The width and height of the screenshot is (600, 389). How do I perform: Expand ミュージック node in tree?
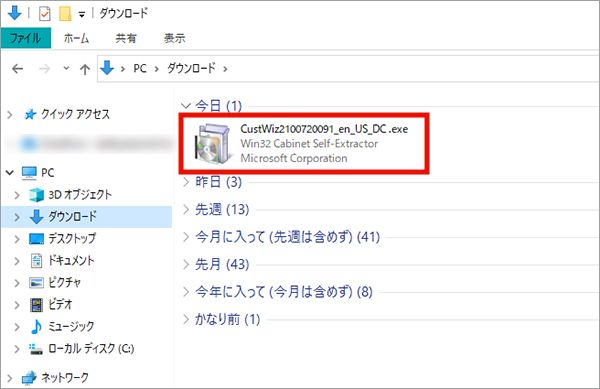click(17, 327)
